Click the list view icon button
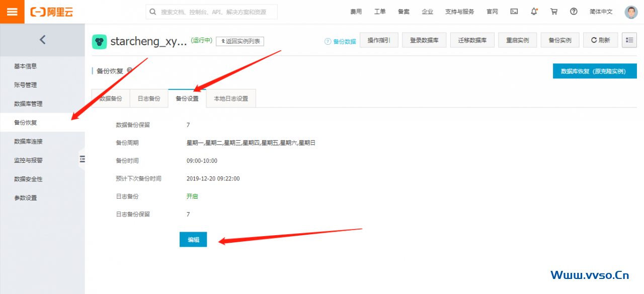Screen dimensions: 644x294 [x=629, y=40]
